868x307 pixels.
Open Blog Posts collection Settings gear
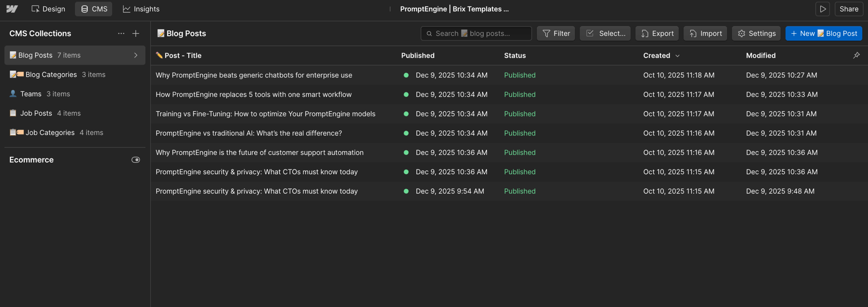click(x=756, y=33)
